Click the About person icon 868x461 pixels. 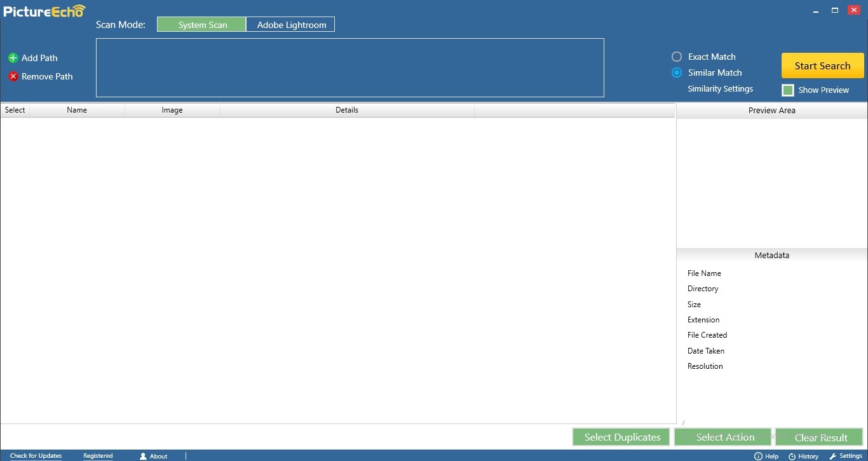pyautogui.click(x=143, y=456)
